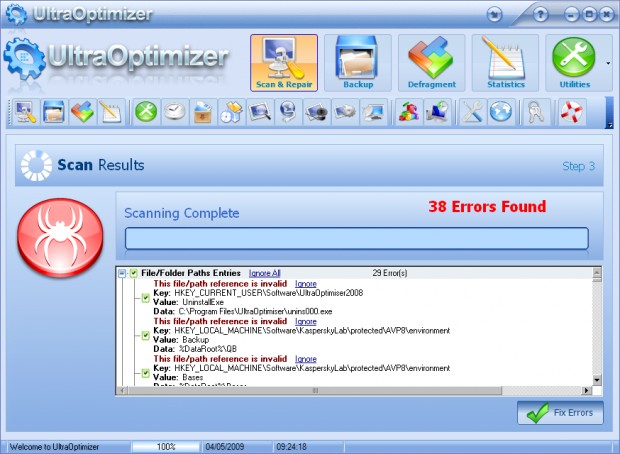
Task: Open the Backup tab
Action: [x=358, y=63]
